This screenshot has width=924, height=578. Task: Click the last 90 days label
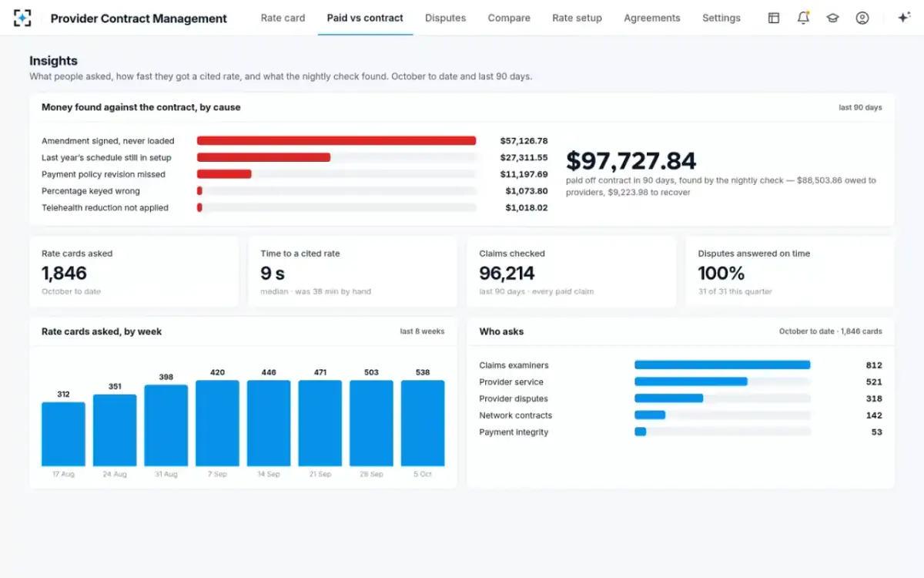click(x=860, y=108)
